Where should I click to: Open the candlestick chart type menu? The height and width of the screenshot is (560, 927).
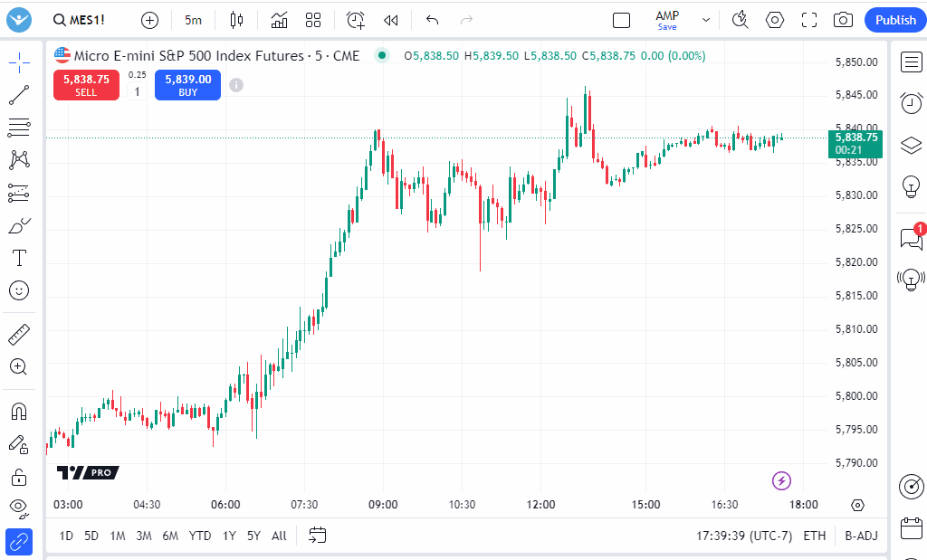point(237,20)
